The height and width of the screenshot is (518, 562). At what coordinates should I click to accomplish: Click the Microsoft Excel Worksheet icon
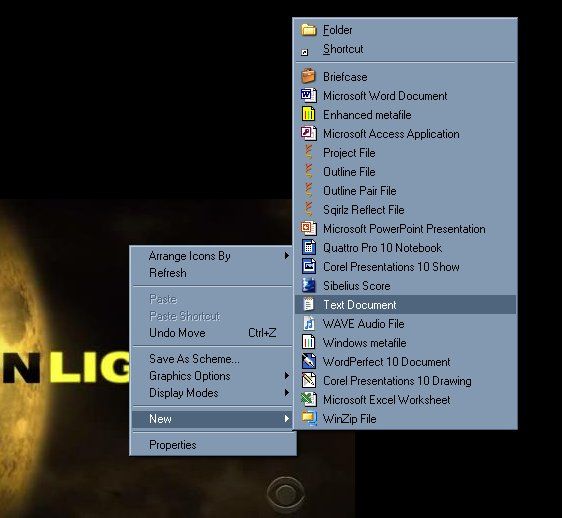tap(309, 399)
